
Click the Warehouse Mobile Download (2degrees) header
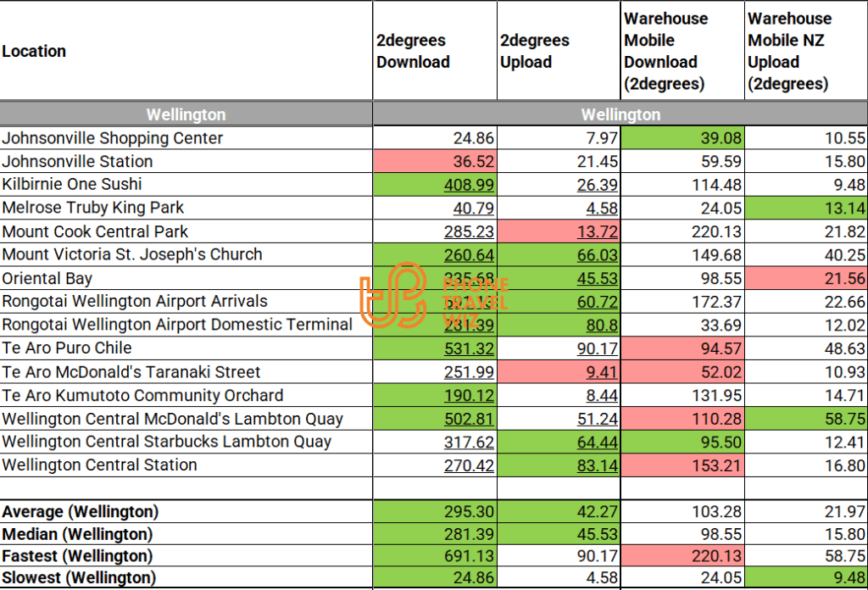coord(665,52)
